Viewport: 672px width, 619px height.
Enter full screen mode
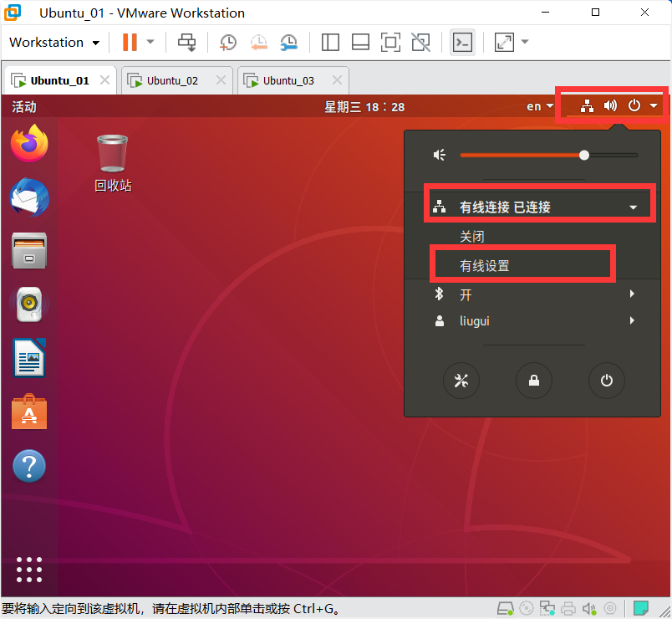(390, 42)
